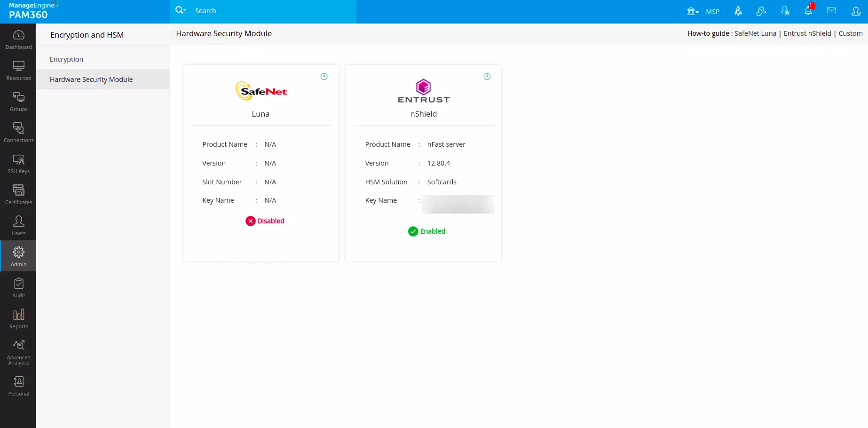The image size is (868, 428).
Task: Click the blurred Key Name value
Action: click(458, 204)
